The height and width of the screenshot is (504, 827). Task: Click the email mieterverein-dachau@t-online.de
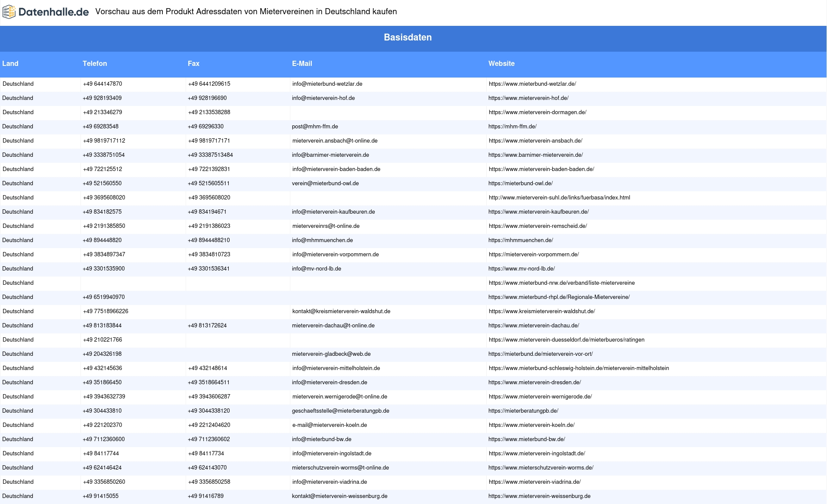(333, 326)
